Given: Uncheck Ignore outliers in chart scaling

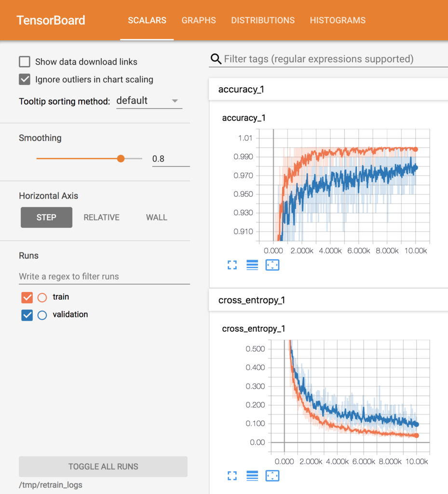Looking at the screenshot, I should click(x=25, y=80).
